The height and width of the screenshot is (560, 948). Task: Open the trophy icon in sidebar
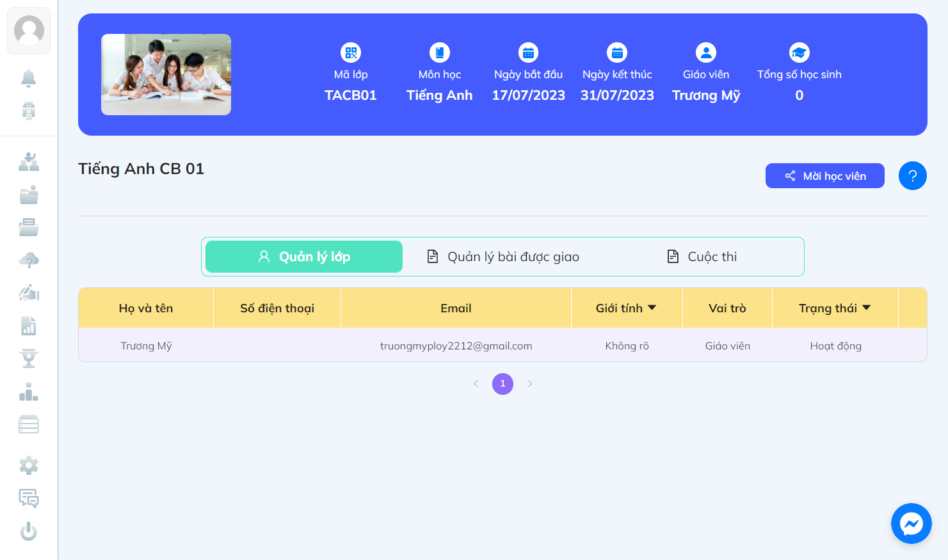tap(29, 358)
